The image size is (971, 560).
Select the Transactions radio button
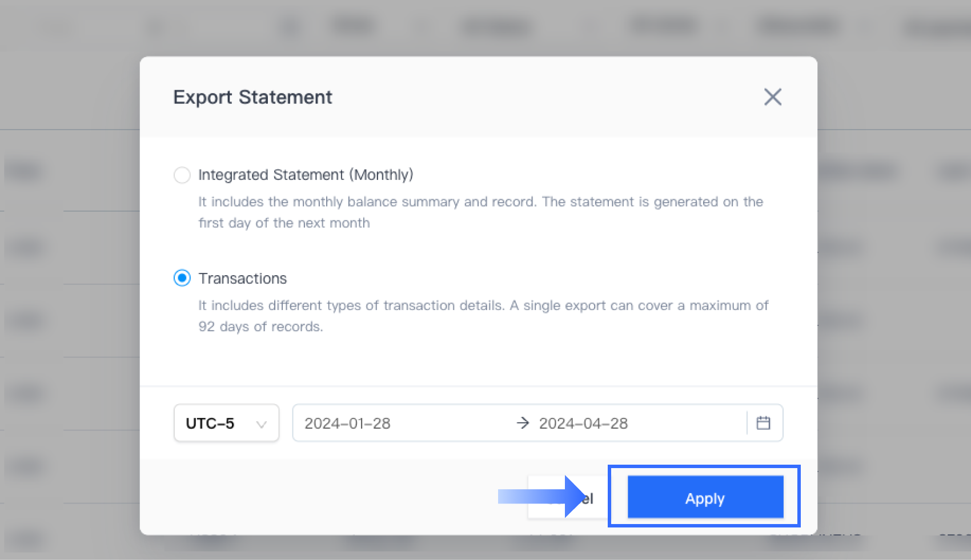182,279
